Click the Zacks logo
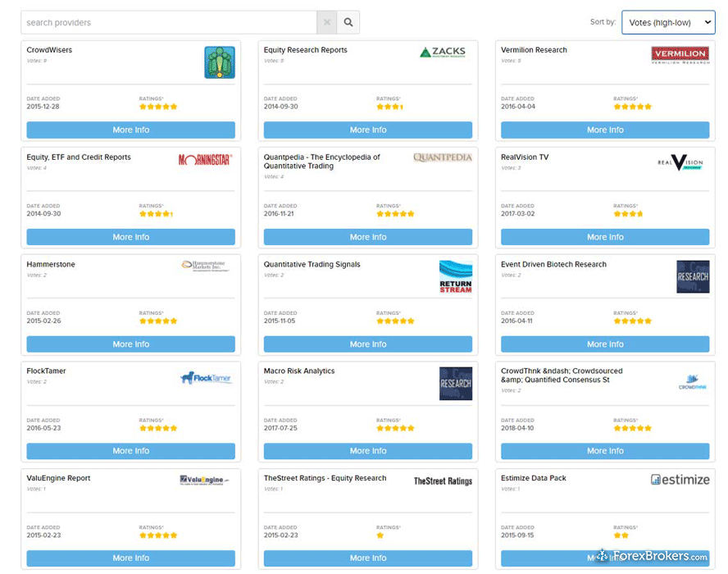 coord(446,52)
